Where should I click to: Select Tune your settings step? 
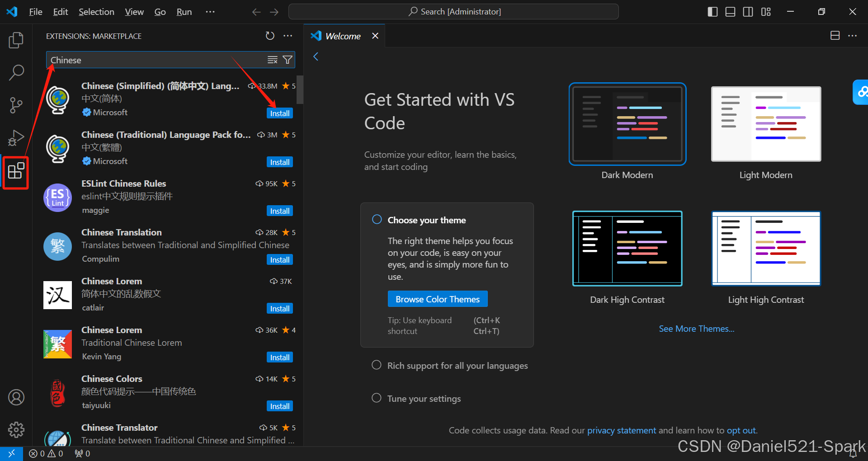coord(377,398)
